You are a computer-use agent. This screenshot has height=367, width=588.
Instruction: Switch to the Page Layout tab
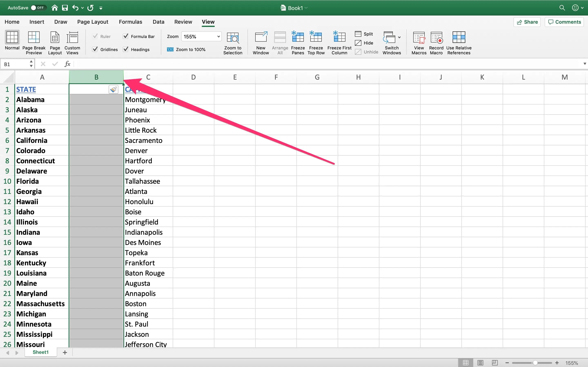click(92, 22)
